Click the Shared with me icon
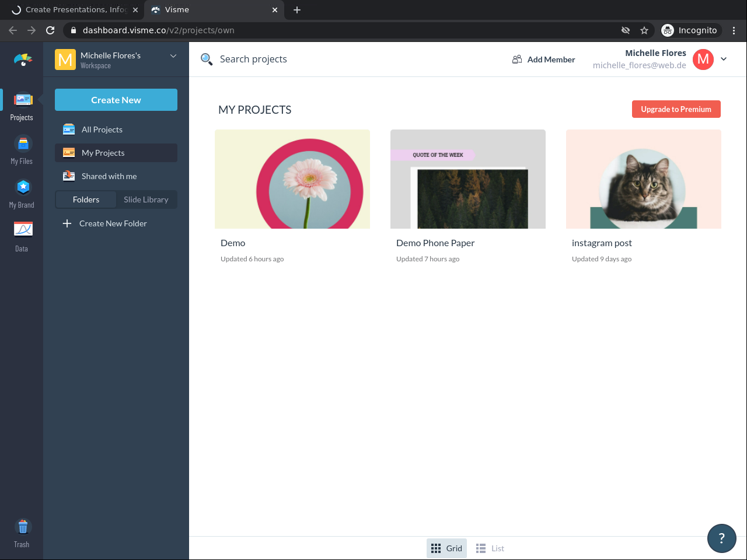 [69, 176]
